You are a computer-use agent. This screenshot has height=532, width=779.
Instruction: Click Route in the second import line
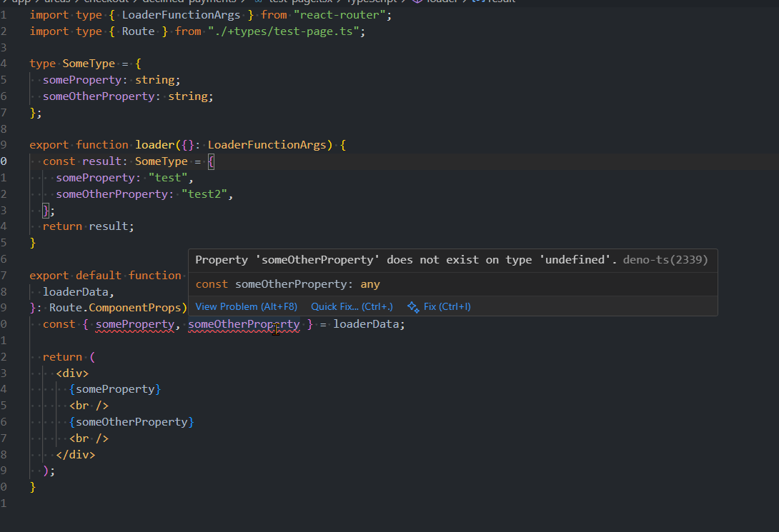[138, 31]
